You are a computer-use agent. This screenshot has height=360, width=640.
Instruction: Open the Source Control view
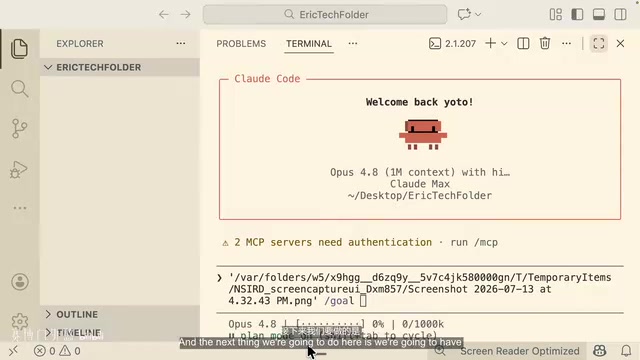pos(19,129)
